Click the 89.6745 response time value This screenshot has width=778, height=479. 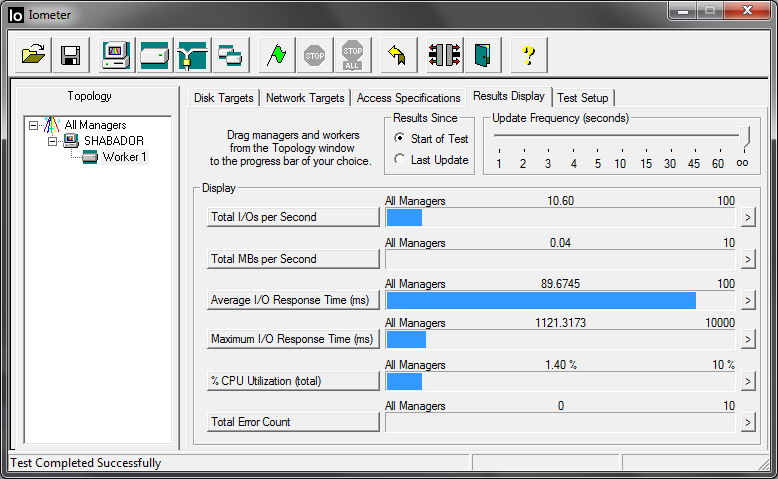pyautogui.click(x=560, y=284)
